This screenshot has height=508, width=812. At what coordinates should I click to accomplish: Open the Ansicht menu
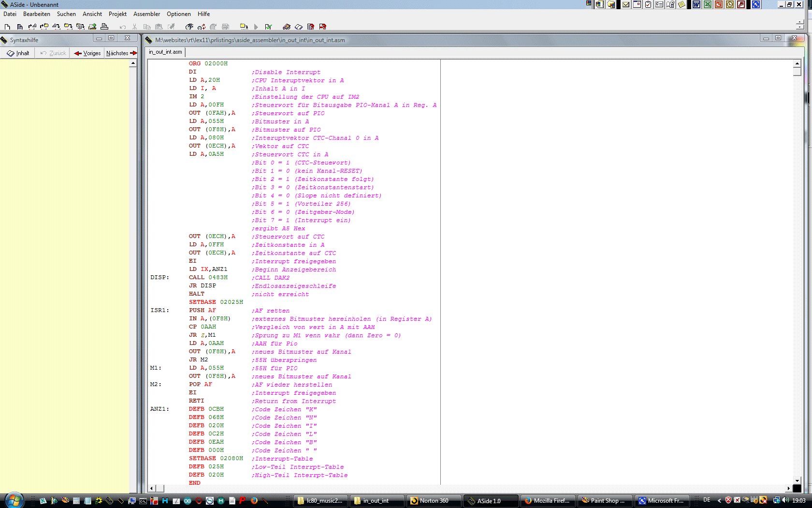(92, 14)
